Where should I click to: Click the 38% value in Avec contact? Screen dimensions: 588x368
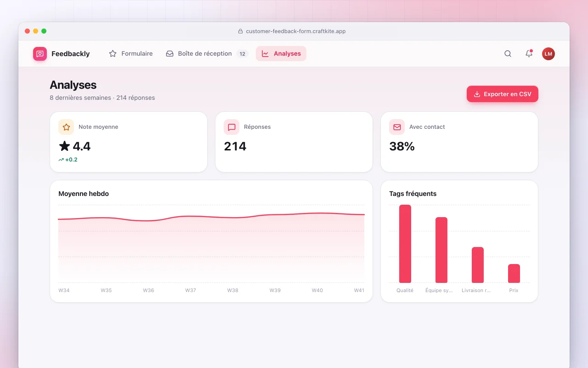402,146
